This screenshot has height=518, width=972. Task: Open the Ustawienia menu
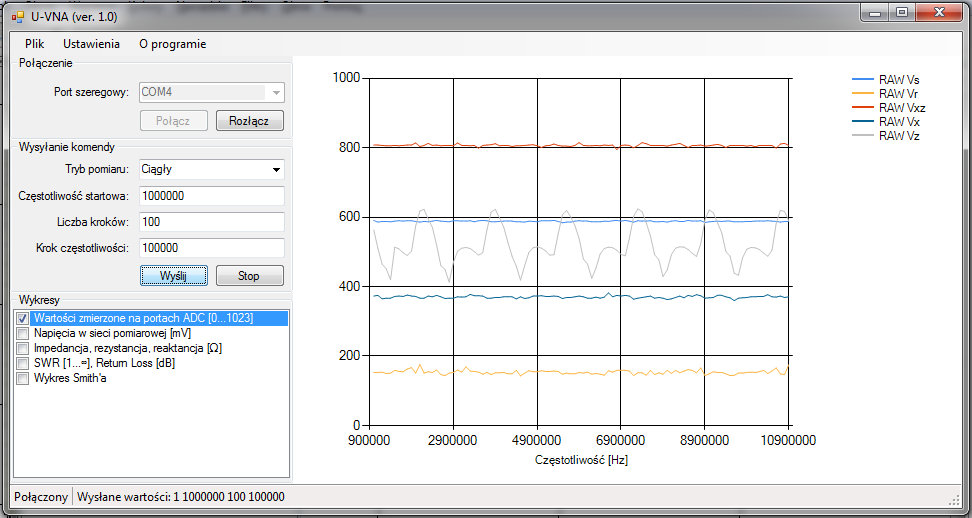click(x=91, y=44)
